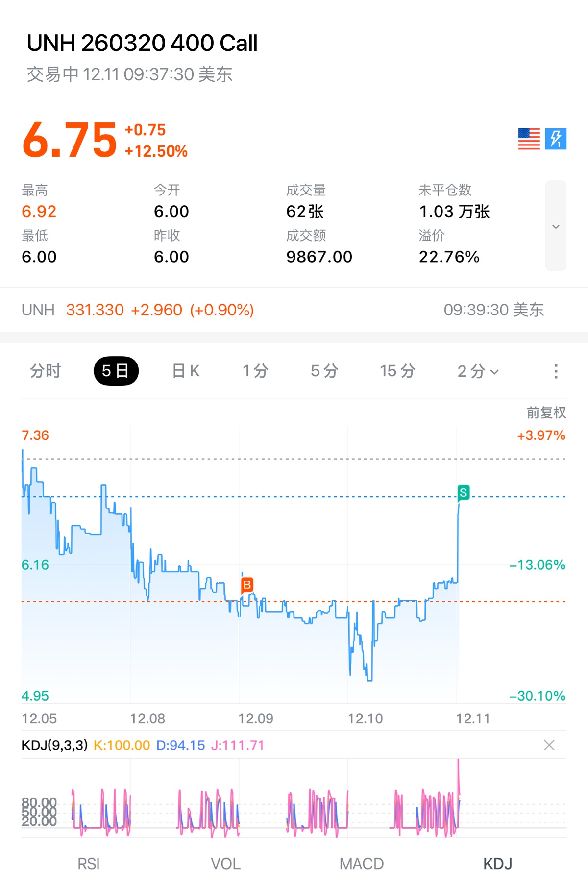The height and width of the screenshot is (895, 588).
Task: Open the three-dot chart options menu
Action: 556,371
